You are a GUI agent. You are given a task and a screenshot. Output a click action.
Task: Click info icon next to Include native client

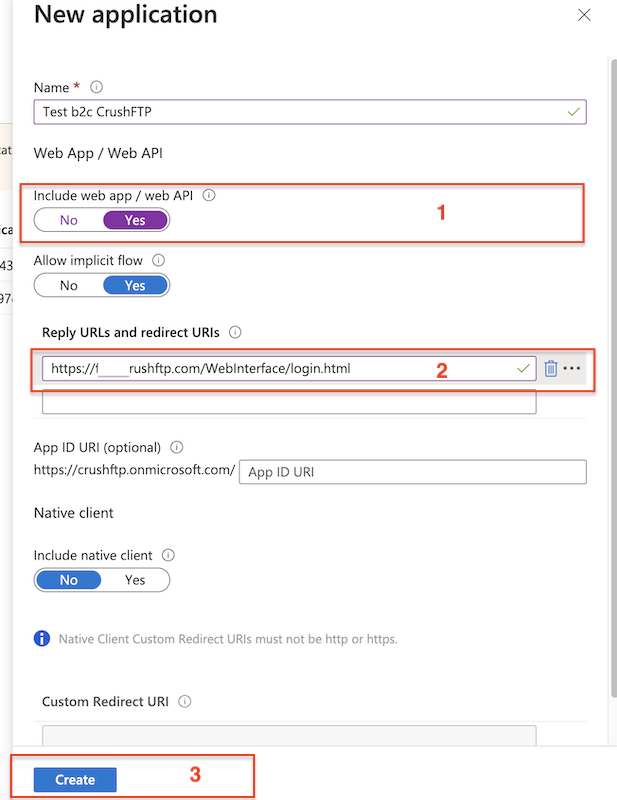pyautogui.click(x=168, y=555)
